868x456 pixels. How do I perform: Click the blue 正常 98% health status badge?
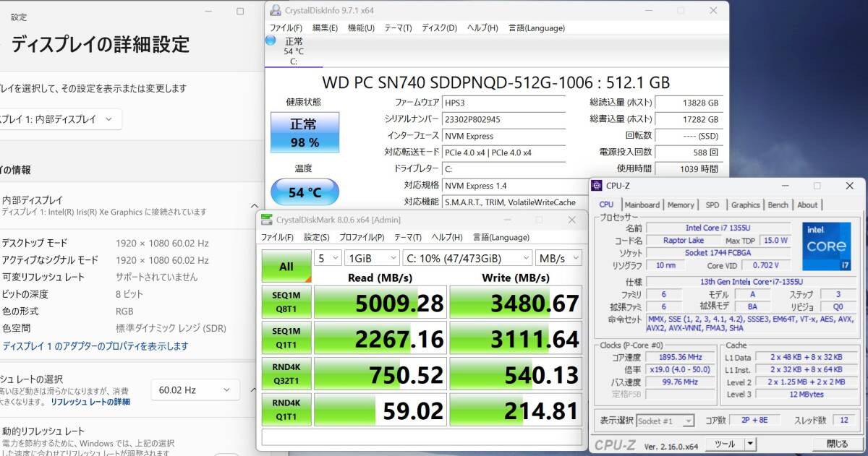click(x=304, y=133)
